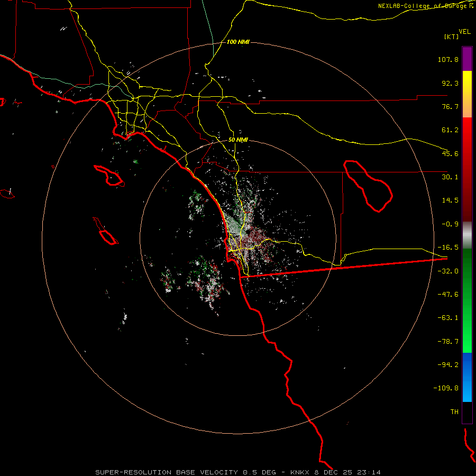Click the 92.3 velocity scale value
The height and width of the screenshot is (476, 476).
(450, 83)
